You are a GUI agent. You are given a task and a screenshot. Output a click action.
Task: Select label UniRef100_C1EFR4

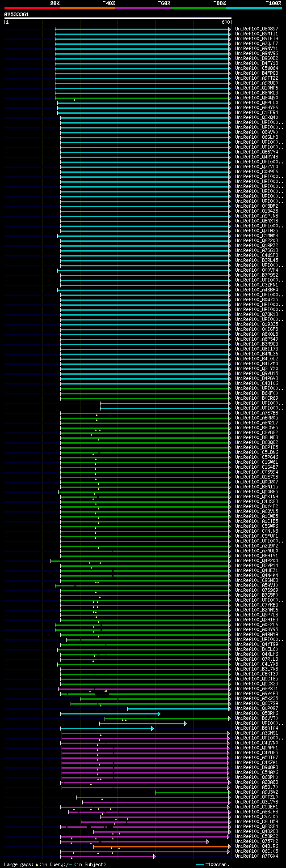coord(257,113)
